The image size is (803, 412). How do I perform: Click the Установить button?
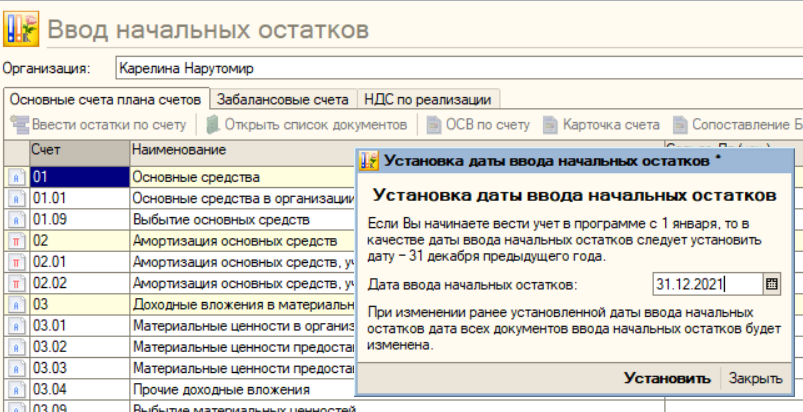[x=667, y=379]
